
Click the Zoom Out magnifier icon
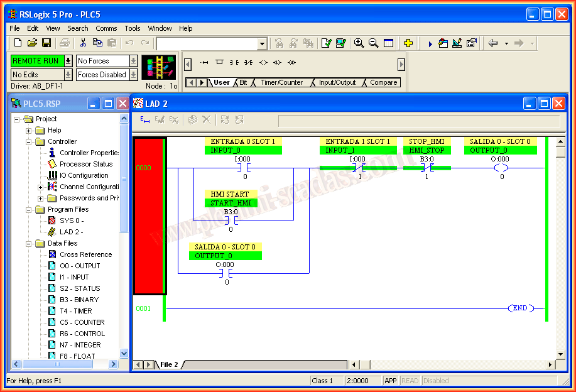373,43
